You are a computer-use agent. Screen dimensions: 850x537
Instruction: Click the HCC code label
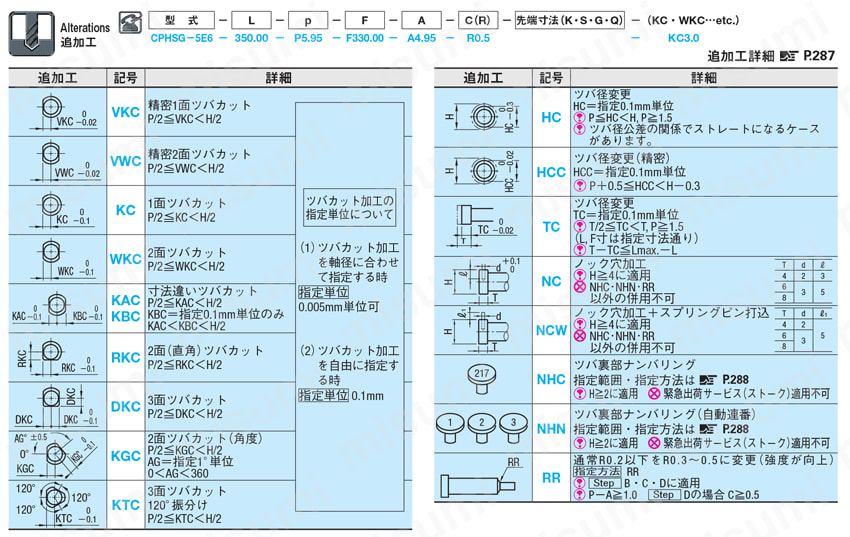[551, 172]
